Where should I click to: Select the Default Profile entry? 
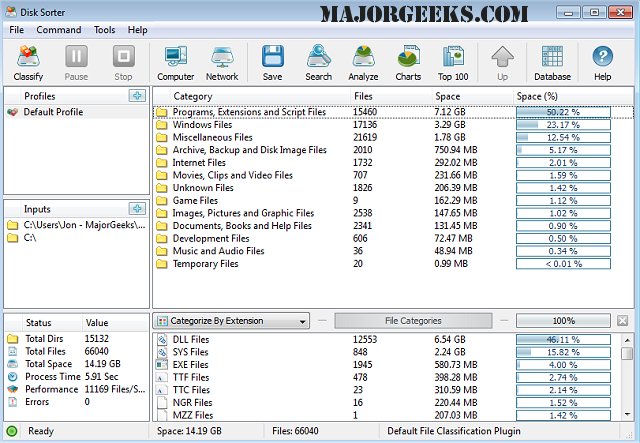click(77, 112)
